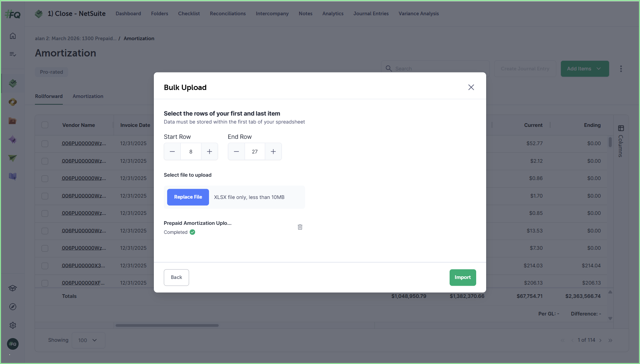Viewport: 640px width, 364px height.
Task: Expand the Add Items dropdown
Action: (x=585, y=69)
